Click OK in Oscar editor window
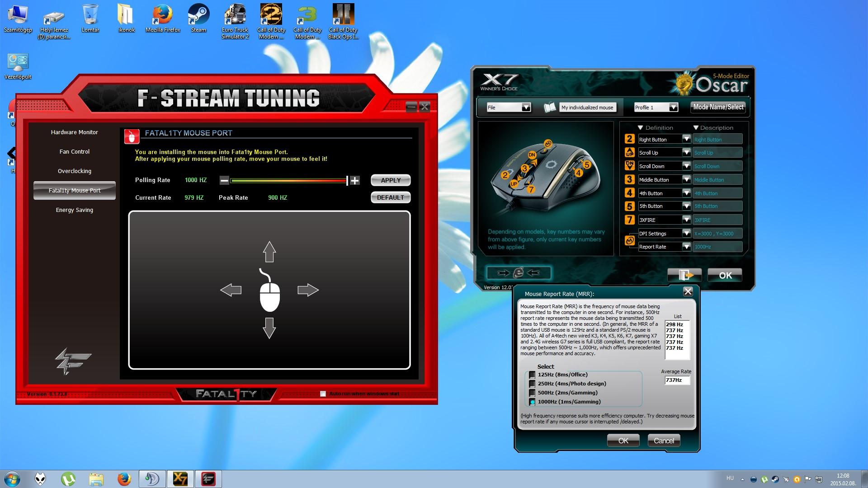The height and width of the screenshot is (488, 868). (725, 275)
